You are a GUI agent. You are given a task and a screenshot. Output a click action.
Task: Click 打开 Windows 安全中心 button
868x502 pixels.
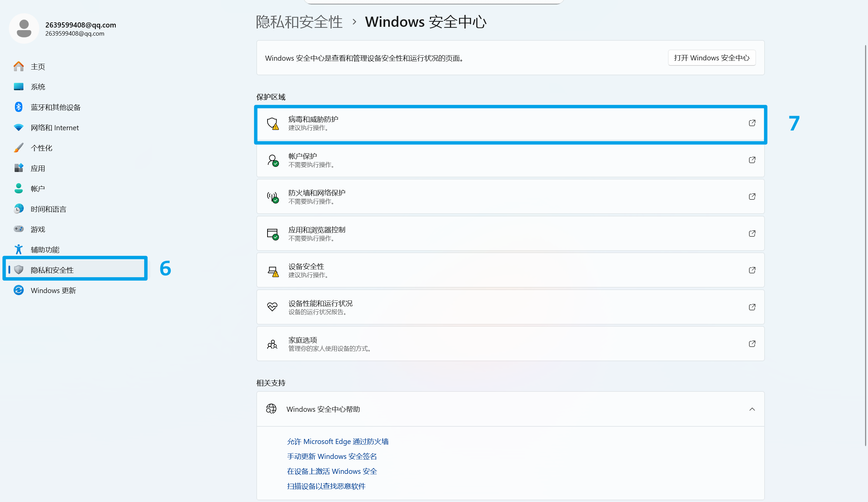712,58
